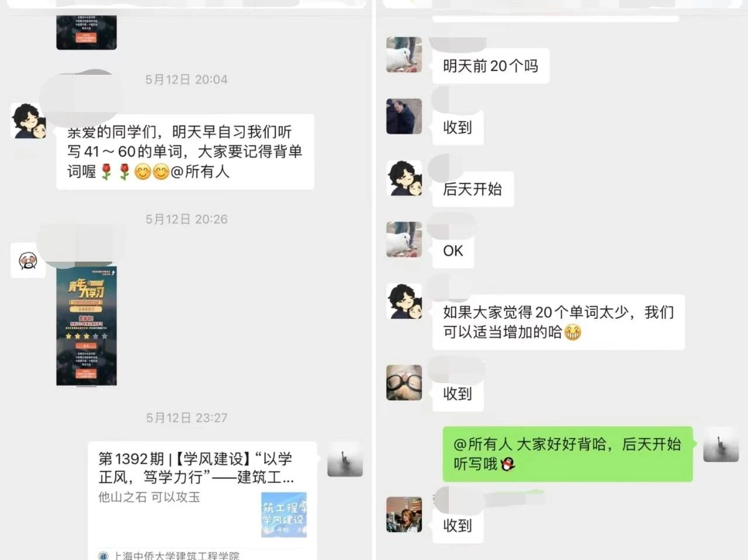
Task: Tap animal with glasses avatar
Action: click(404, 382)
